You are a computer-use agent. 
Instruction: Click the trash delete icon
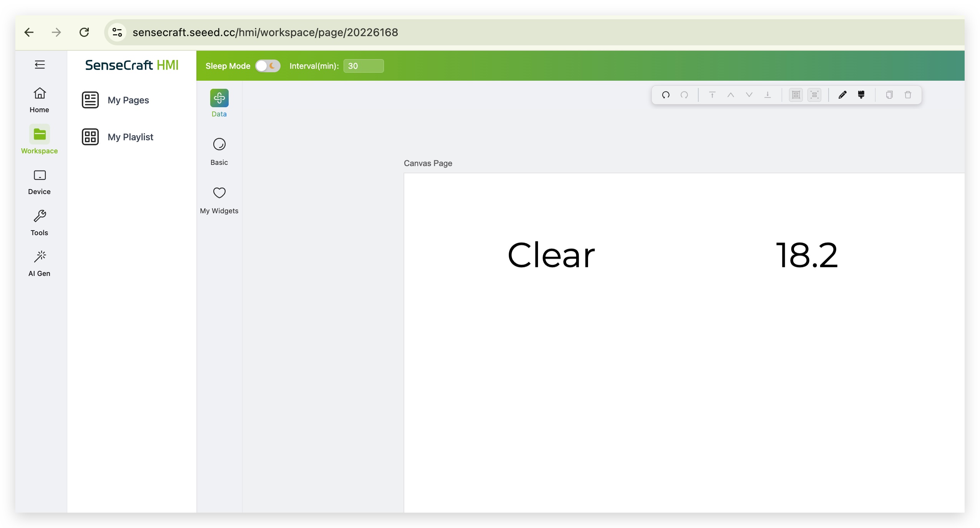click(908, 95)
